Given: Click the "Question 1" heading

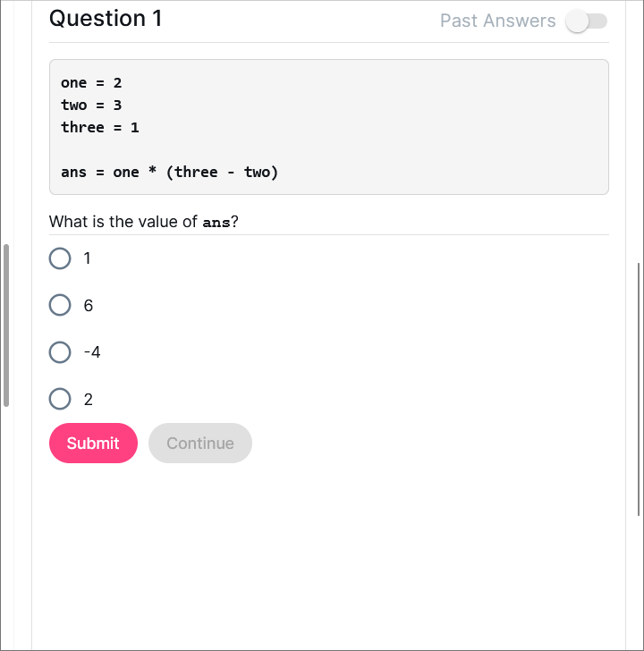Looking at the screenshot, I should [x=106, y=19].
